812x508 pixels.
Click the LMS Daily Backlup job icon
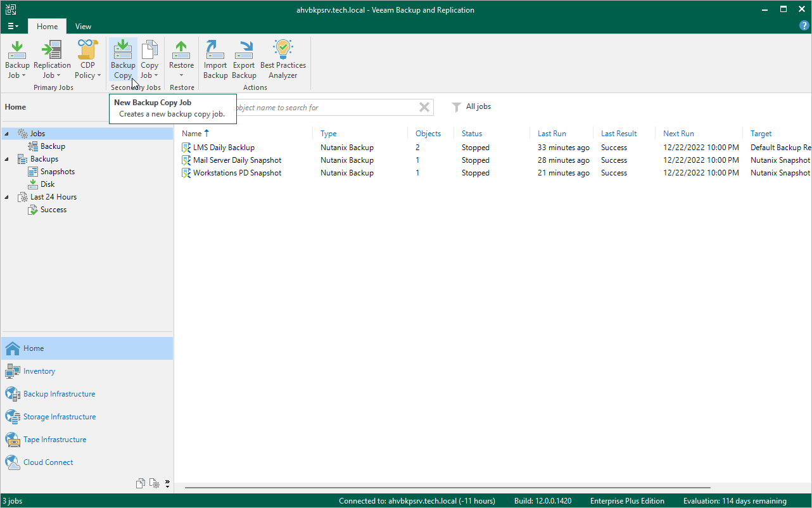coord(186,148)
